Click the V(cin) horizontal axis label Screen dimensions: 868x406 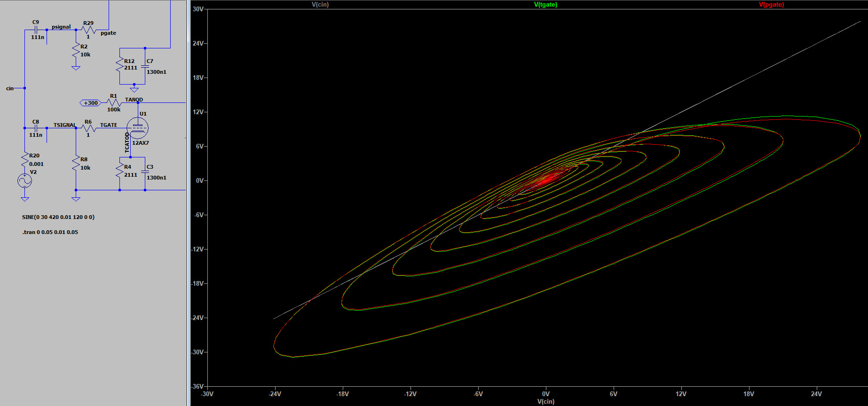click(545, 401)
